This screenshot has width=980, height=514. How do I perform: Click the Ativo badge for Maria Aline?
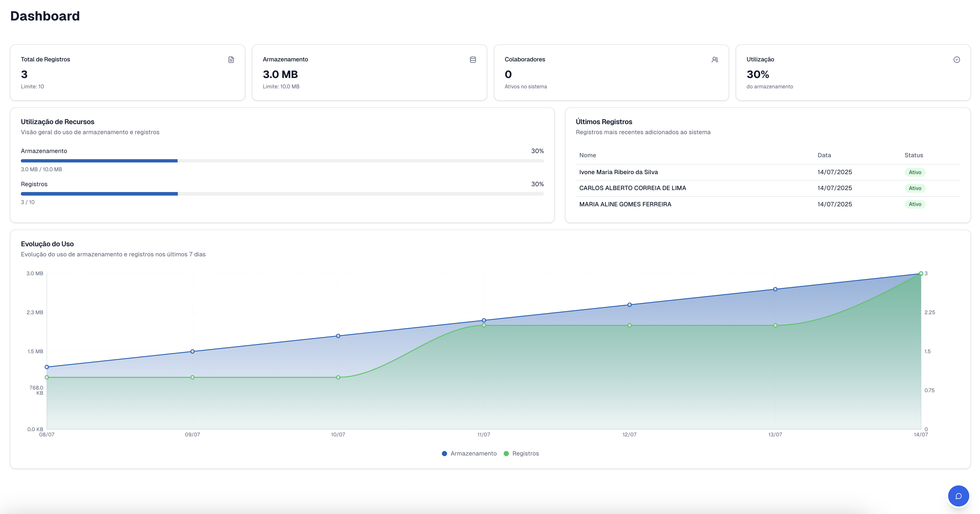(915, 204)
